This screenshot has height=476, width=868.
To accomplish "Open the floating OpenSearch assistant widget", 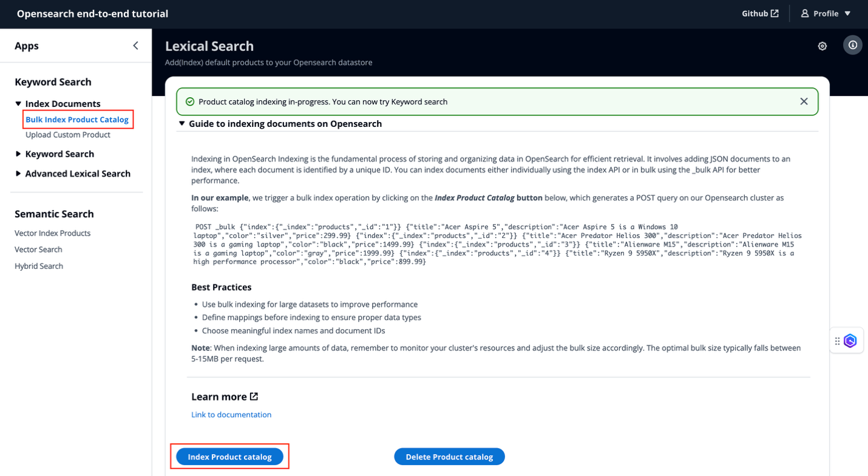I will pyautogui.click(x=849, y=340).
